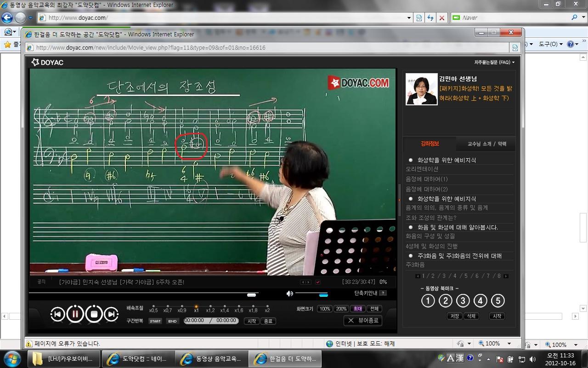This screenshot has height=368, width=588.
Task: Open popup zoom level 100% dropdown
Action: [509, 344]
